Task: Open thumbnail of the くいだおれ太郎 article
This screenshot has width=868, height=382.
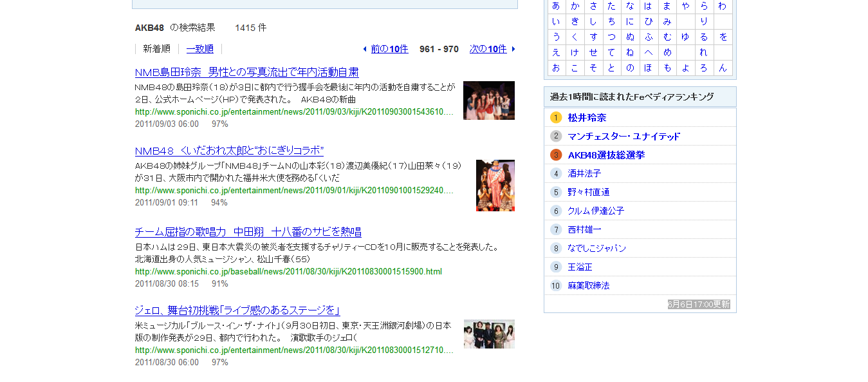Action: (495, 186)
